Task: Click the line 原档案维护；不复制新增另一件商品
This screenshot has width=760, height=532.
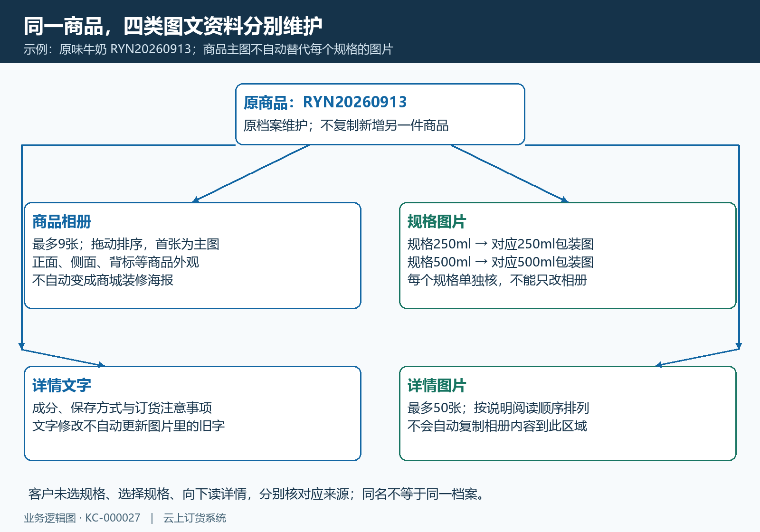Action: [x=346, y=125]
